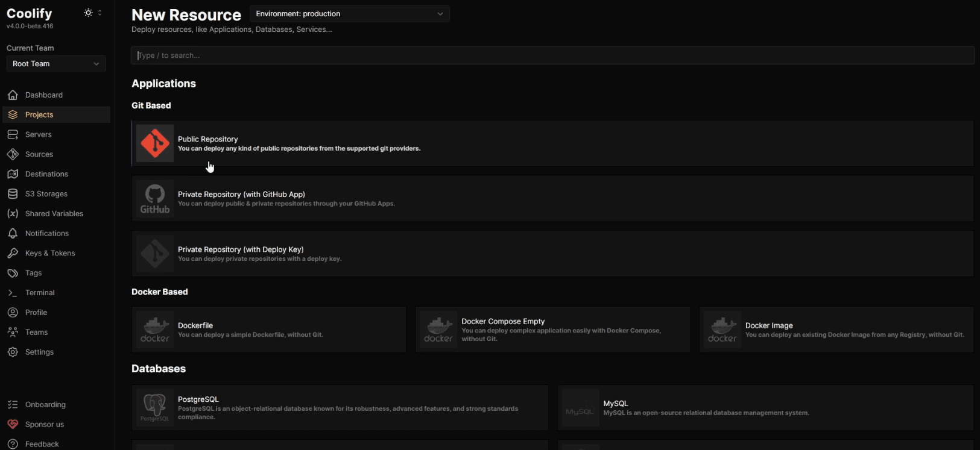Click the Servers icon in sidebar
Image resolution: width=980 pixels, height=450 pixels.
(13, 134)
